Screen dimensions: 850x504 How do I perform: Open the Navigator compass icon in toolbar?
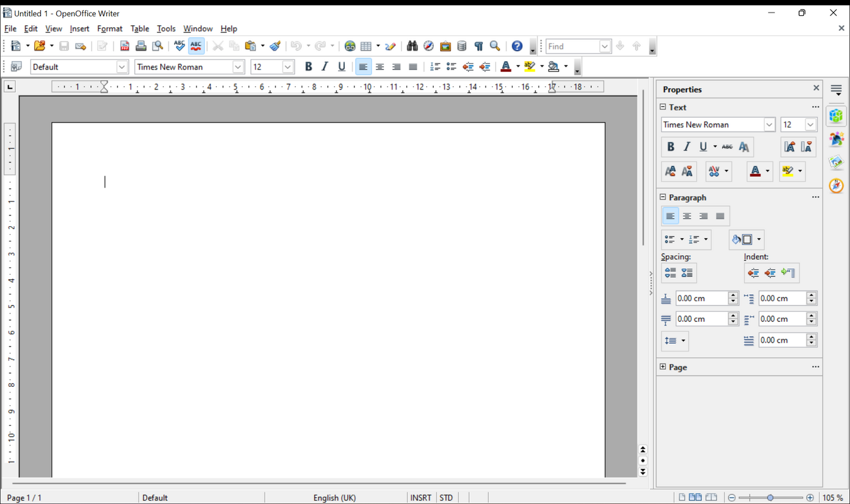tap(429, 46)
